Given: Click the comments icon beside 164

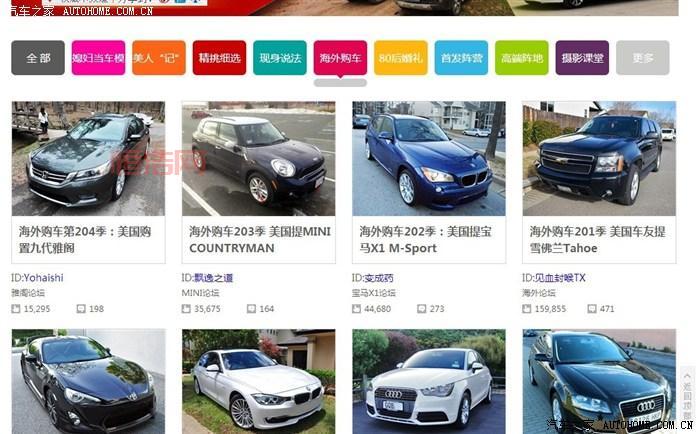Looking at the screenshot, I should (251, 309).
